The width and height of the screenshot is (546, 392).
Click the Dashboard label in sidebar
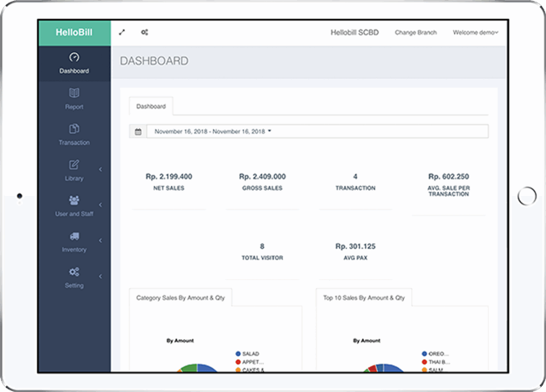pyautogui.click(x=74, y=71)
